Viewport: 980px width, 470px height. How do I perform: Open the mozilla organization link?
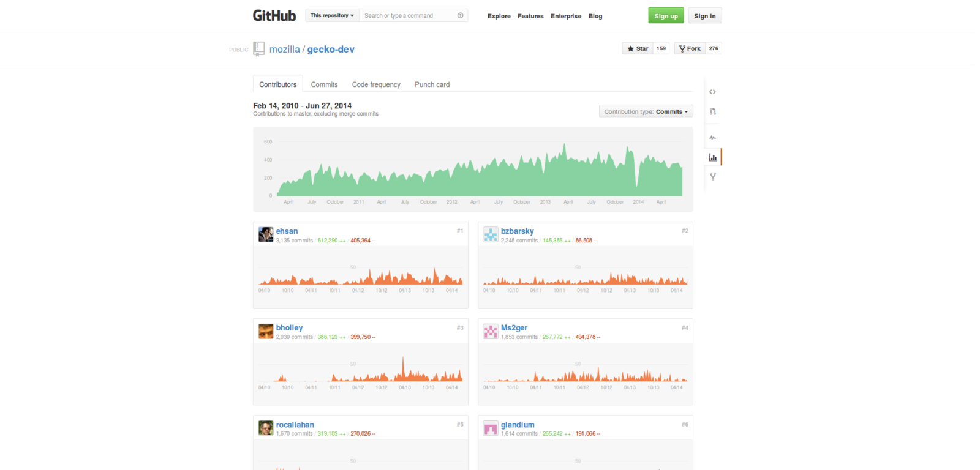[x=285, y=50]
